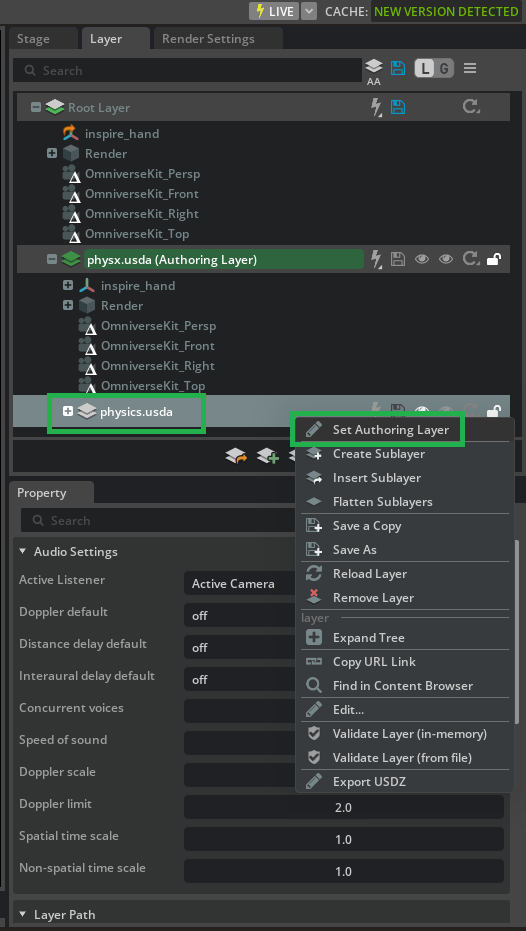Click the Property panel search field
Viewport: 526px width, 931px height.
159,520
